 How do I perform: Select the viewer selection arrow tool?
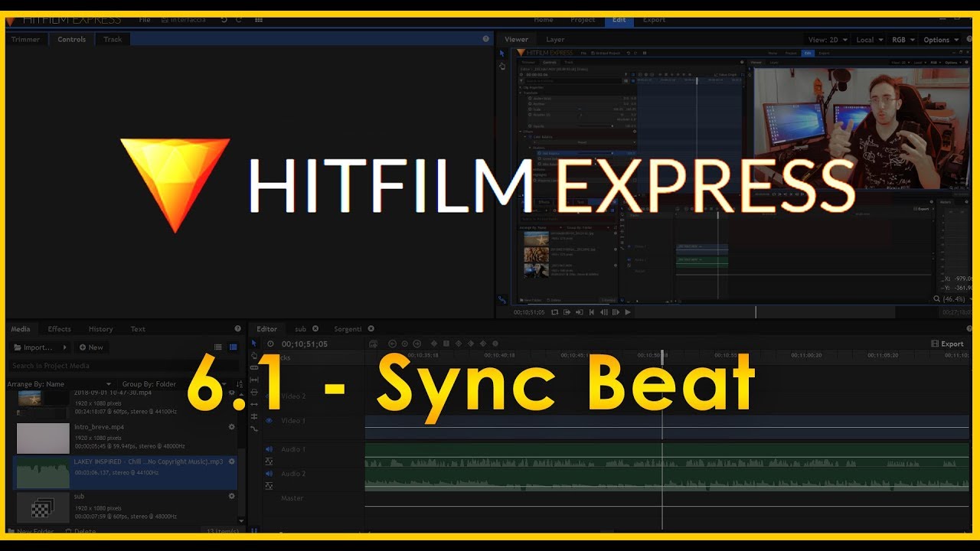[x=502, y=54]
